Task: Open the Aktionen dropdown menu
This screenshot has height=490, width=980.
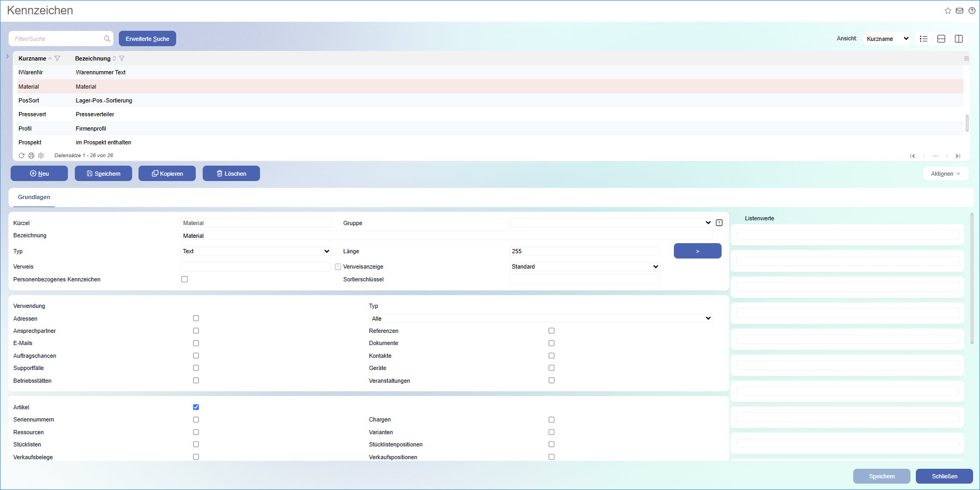Action: [945, 174]
